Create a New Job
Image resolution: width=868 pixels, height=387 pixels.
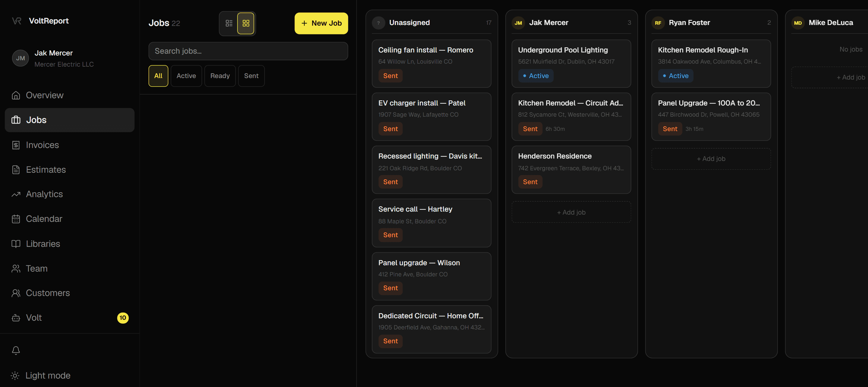[322, 23]
